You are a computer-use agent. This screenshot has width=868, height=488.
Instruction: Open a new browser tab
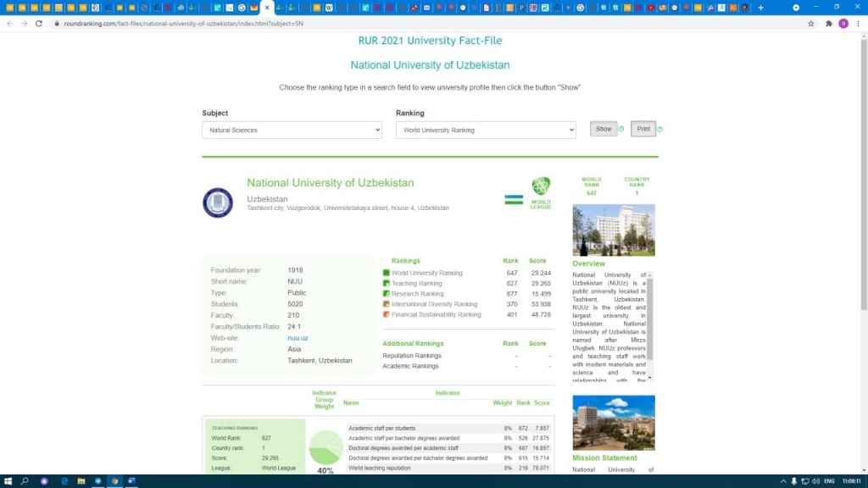pos(760,8)
